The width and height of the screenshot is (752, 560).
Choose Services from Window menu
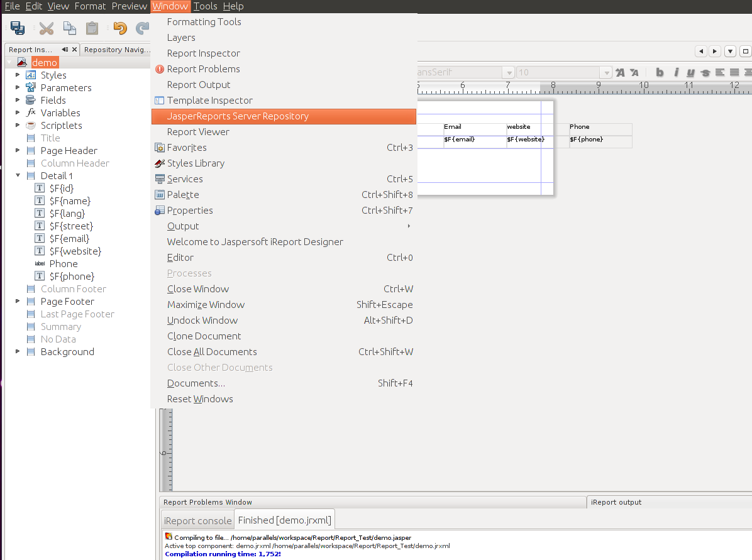click(284, 179)
